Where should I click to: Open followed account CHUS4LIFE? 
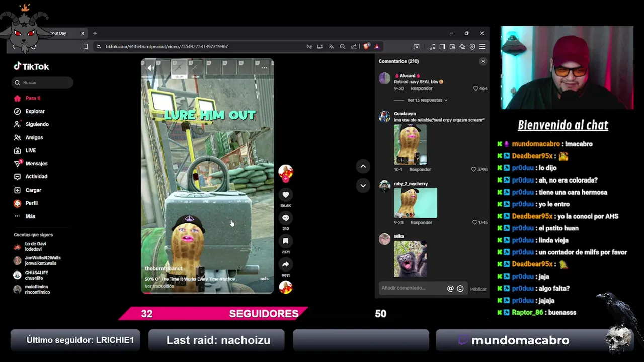pos(30,275)
